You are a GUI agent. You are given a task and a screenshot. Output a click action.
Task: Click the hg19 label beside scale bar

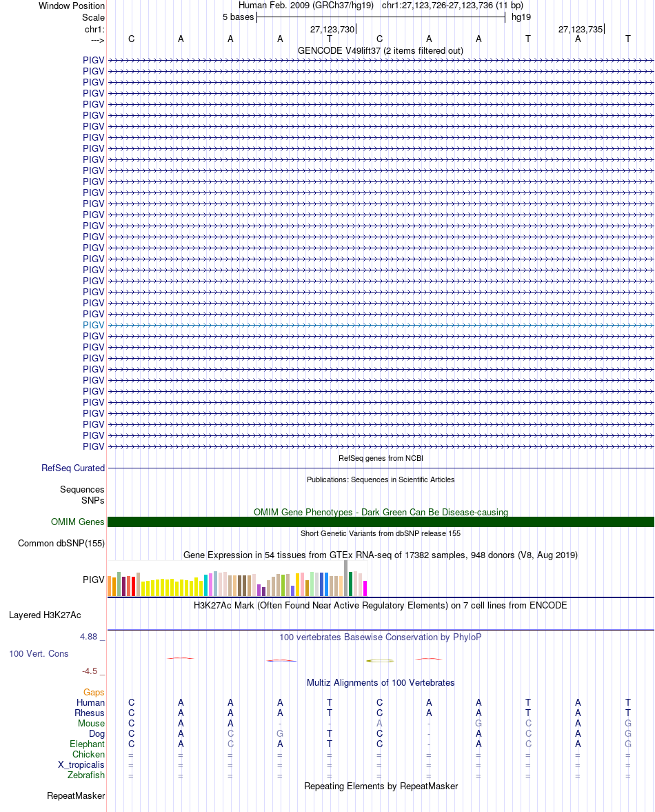[521, 17]
